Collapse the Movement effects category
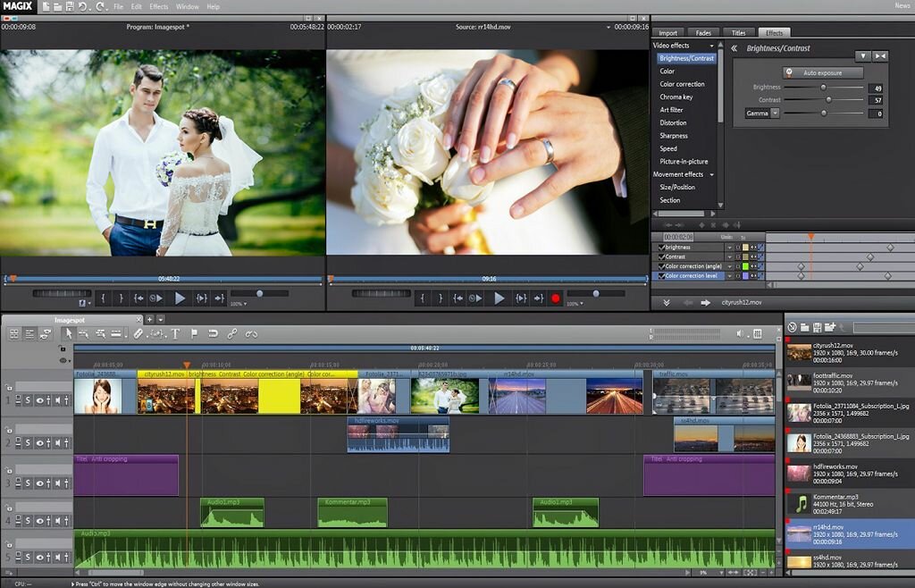The image size is (915, 588). [x=711, y=174]
